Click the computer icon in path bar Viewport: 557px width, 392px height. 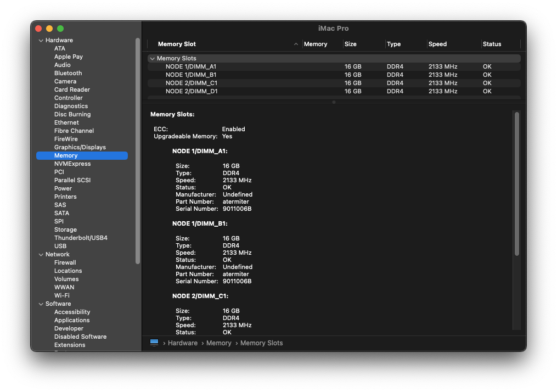154,343
